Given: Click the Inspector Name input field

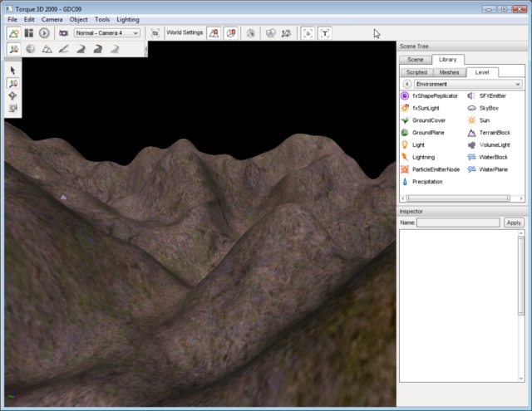Looking at the screenshot, I should 458,223.
